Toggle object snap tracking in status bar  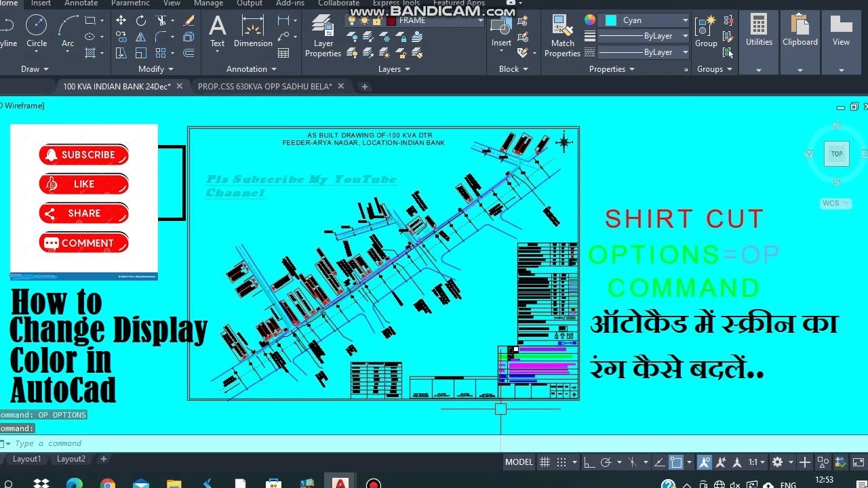pos(660,462)
